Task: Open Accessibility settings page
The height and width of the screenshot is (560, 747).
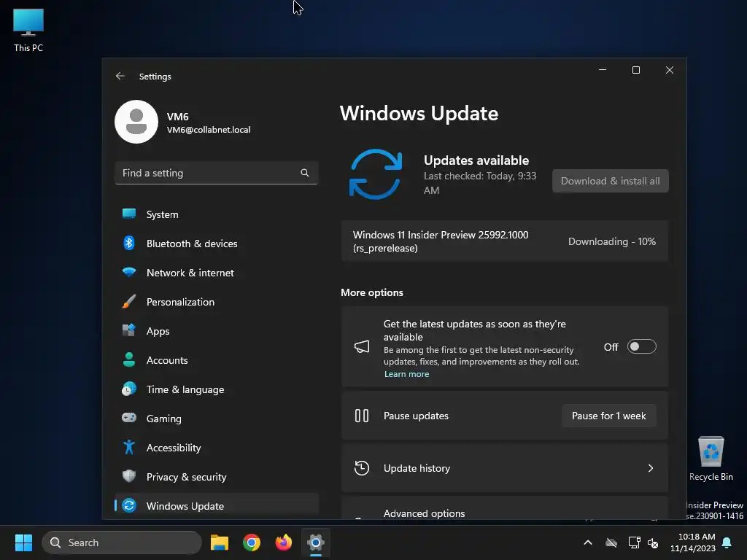Action: [216, 448]
